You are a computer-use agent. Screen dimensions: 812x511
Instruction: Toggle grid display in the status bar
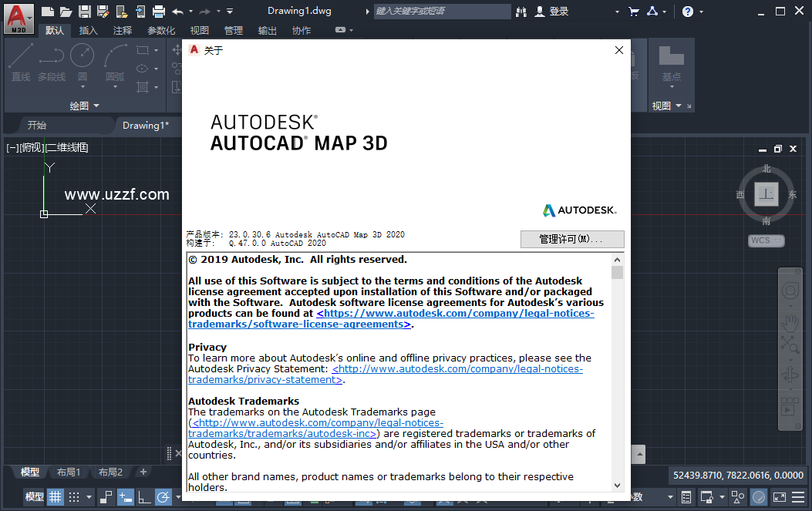[x=55, y=497]
